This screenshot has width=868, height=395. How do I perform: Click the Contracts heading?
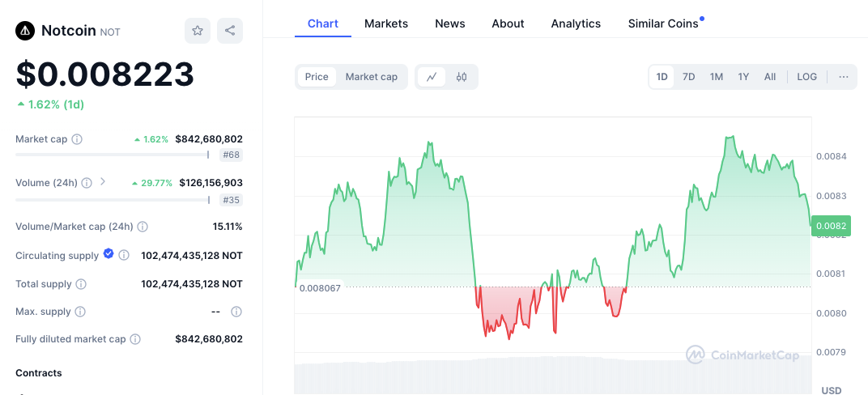39,373
